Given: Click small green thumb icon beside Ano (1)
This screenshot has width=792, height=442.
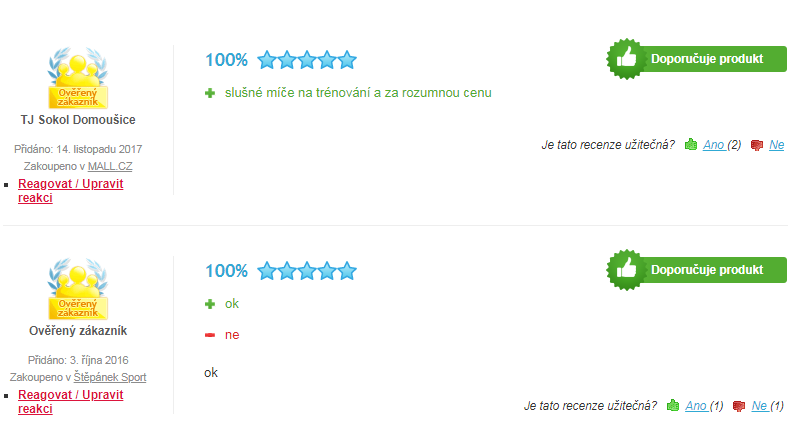Looking at the screenshot, I should point(673,406).
